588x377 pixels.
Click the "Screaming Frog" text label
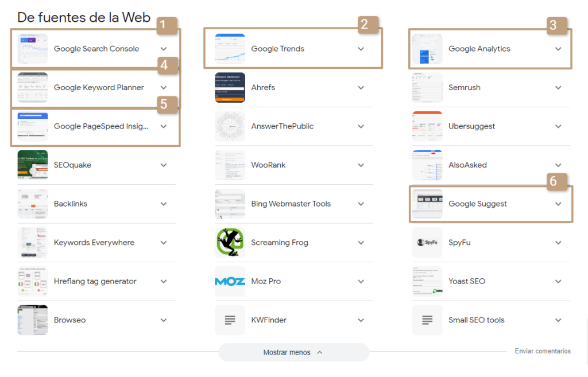(280, 243)
